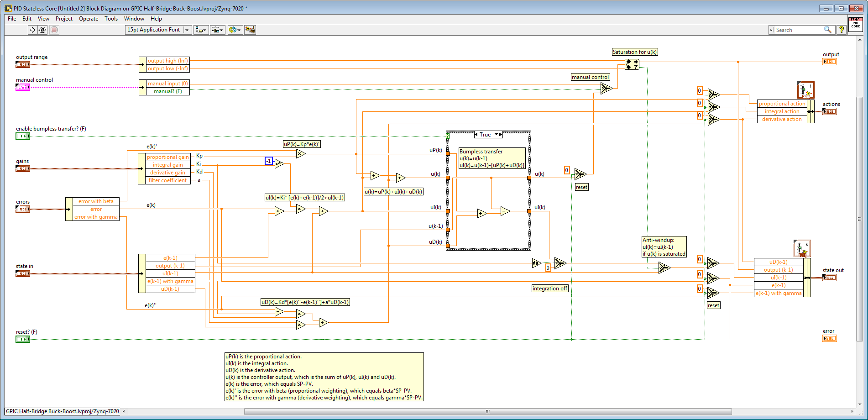Click the FPGA PID CORE VI icon
This screenshot has height=420, width=868.
[x=855, y=24]
